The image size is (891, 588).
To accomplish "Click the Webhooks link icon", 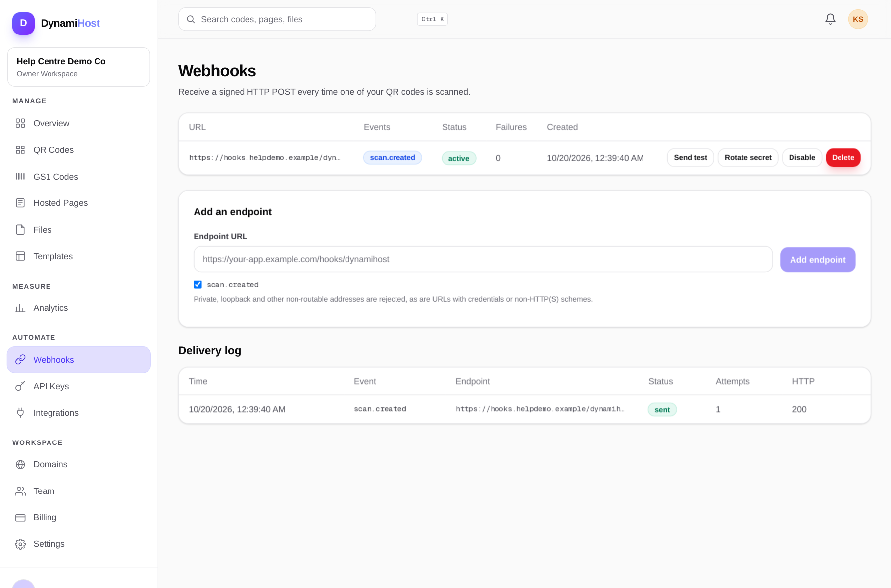I will pyautogui.click(x=20, y=360).
